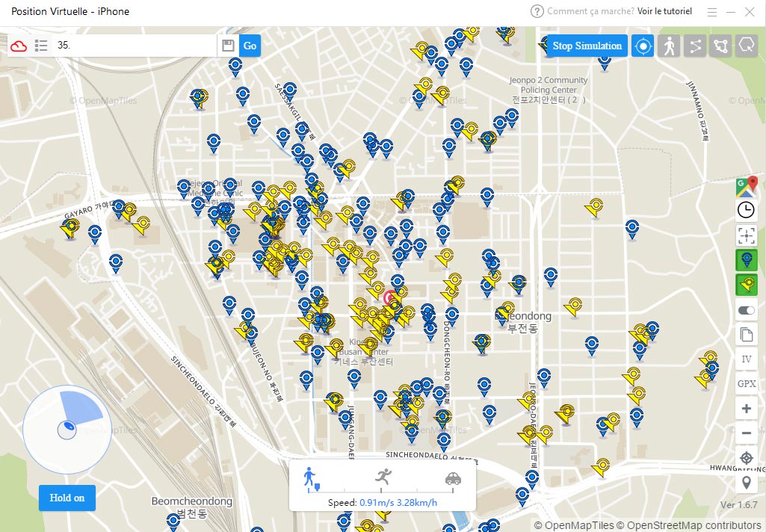Click the Hold on button
The height and width of the screenshot is (532, 766).
tap(67, 498)
